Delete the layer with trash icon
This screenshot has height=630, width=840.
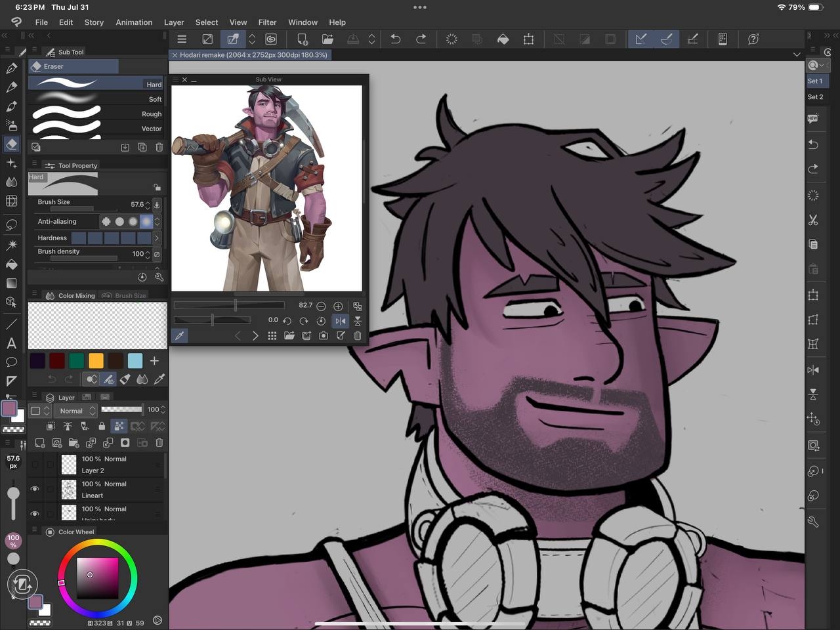click(x=159, y=443)
